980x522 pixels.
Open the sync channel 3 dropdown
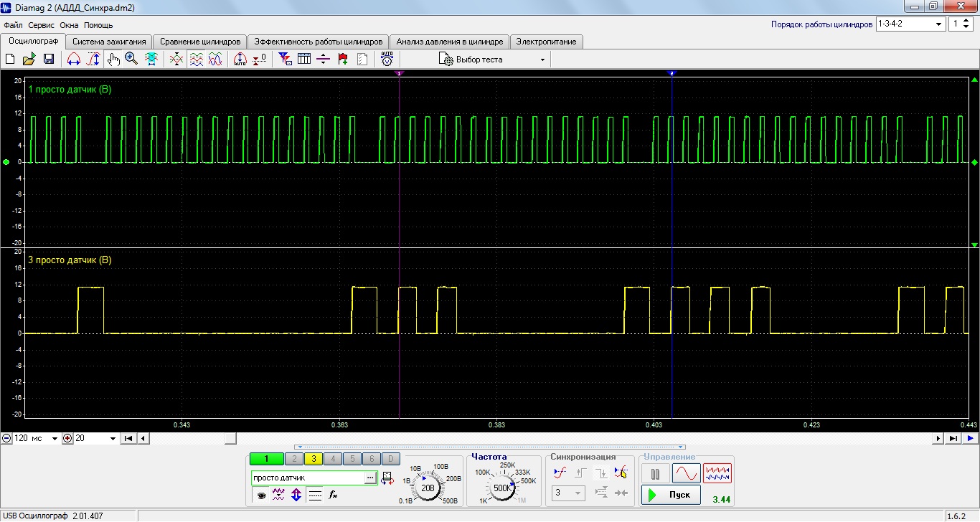point(569,493)
